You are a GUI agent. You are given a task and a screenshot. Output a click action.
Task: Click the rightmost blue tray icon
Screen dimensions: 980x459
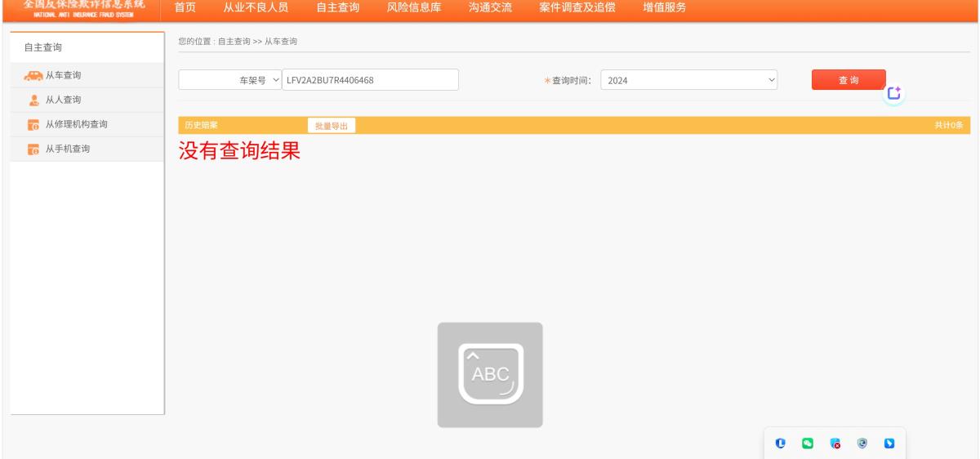(x=889, y=443)
